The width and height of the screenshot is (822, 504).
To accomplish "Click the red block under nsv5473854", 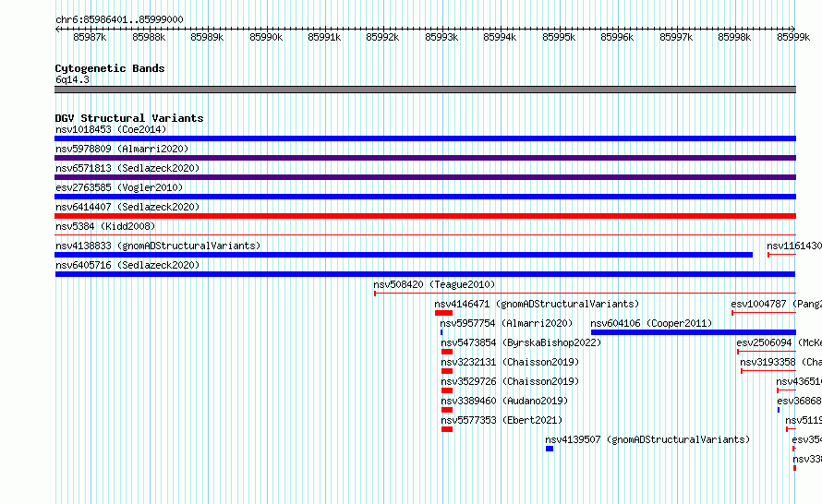I will [447, 352].
